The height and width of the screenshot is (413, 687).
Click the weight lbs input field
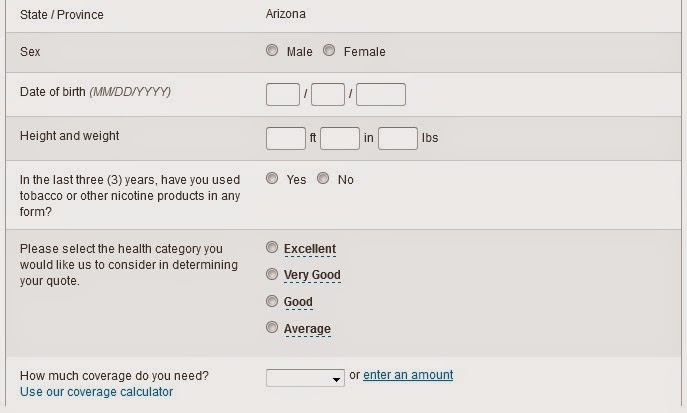pyautogui.click(x=398, y=138)
